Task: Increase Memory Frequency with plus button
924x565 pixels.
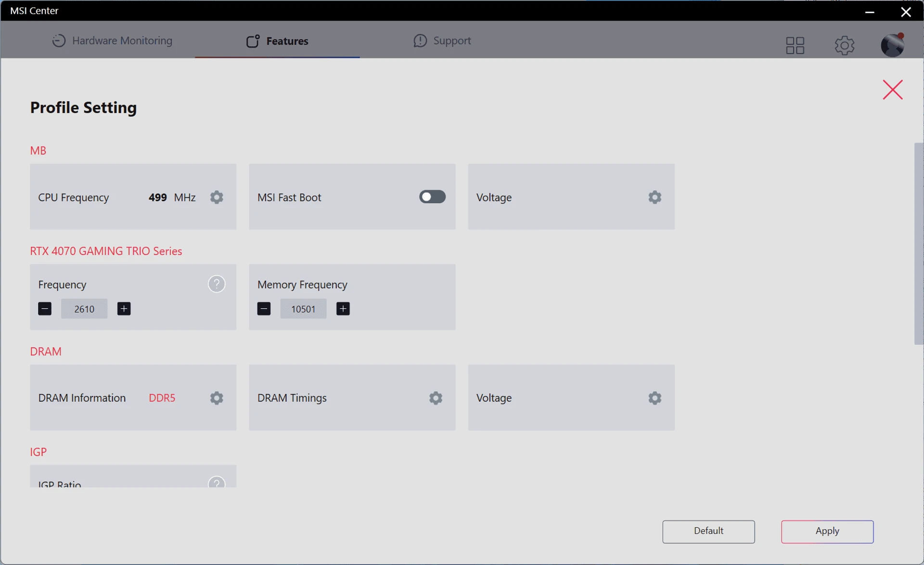Action: [x=343, y=309]
